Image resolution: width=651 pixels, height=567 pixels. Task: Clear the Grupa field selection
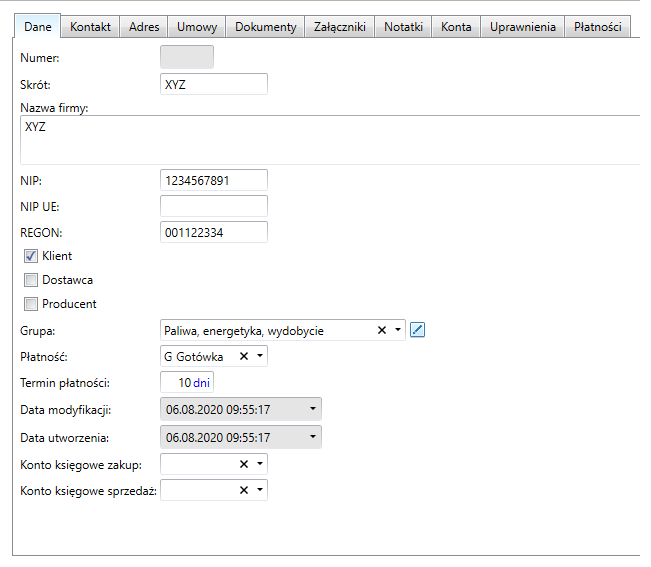tap(382, 330)
